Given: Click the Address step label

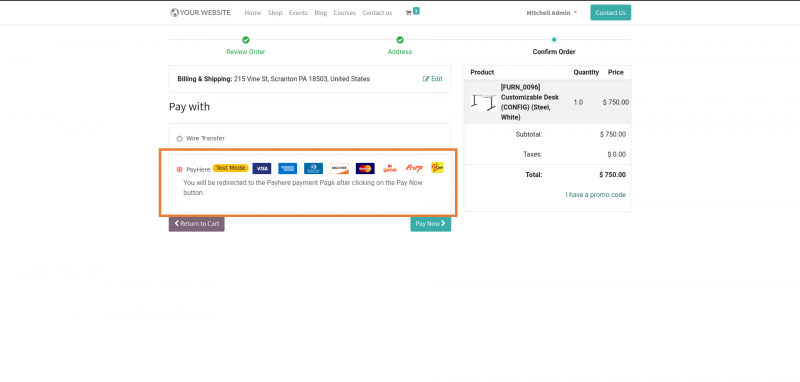Looking at the screenshot, I should pyautogui.click(x=400, y=52).
